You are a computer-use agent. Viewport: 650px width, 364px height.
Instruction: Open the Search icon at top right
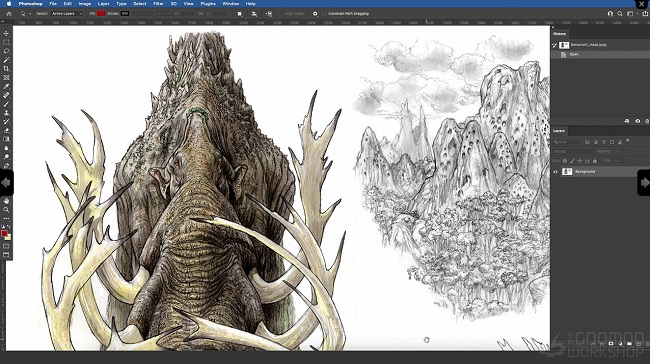(x=620, y=14)
